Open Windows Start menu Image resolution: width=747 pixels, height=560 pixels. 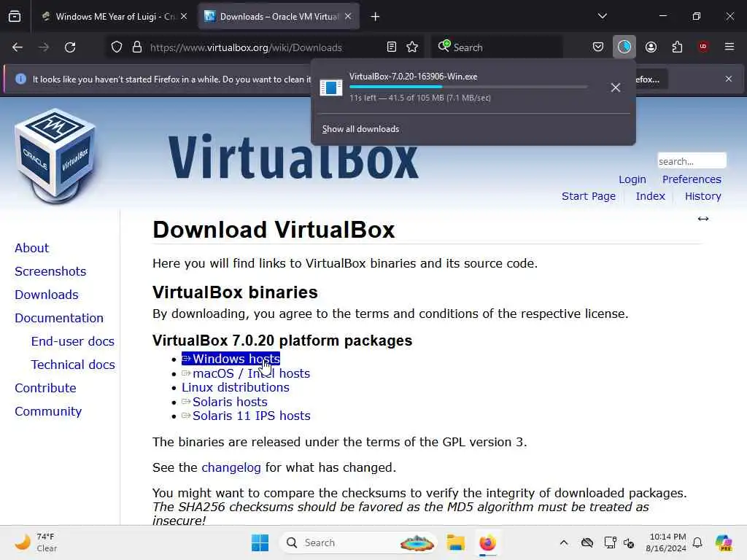coord(260,542)
